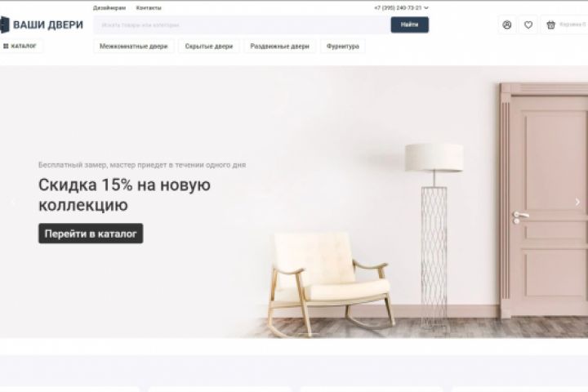This screenshot has height=392, width=588.
Task: Open the Дизайнерам link
Action: click(109, 8)
